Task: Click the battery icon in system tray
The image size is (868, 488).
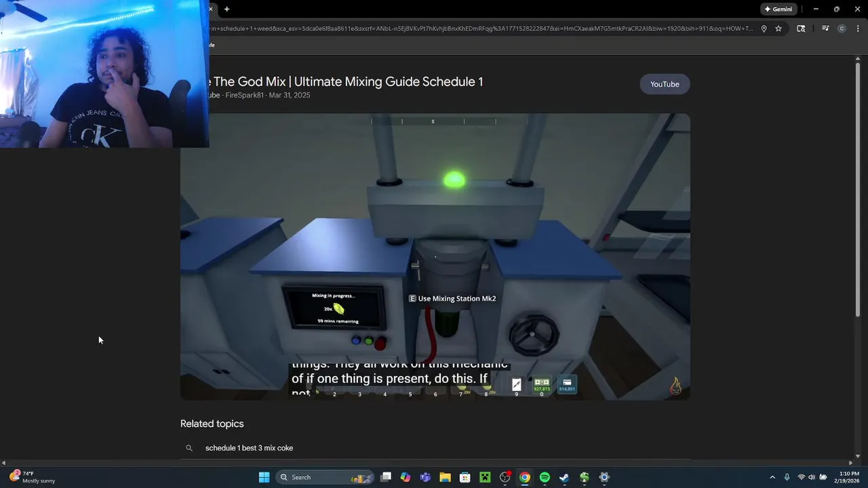Action: pos(823,477)
